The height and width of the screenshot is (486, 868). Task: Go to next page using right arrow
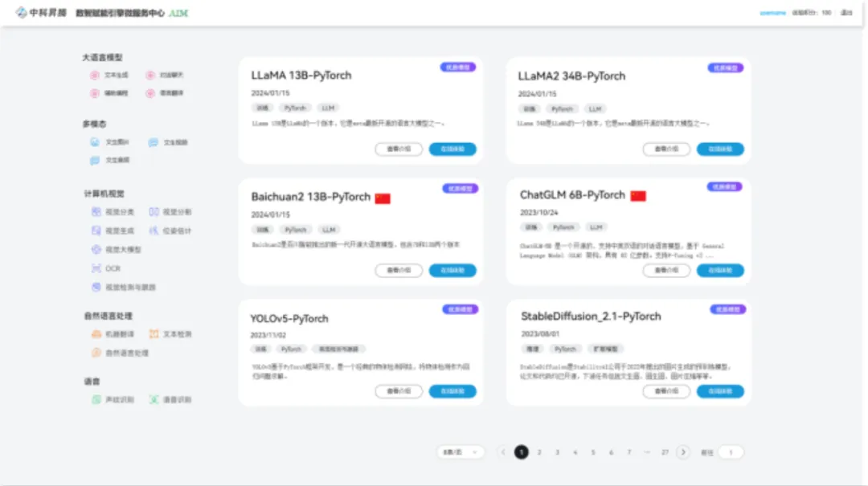coord(683,452)
